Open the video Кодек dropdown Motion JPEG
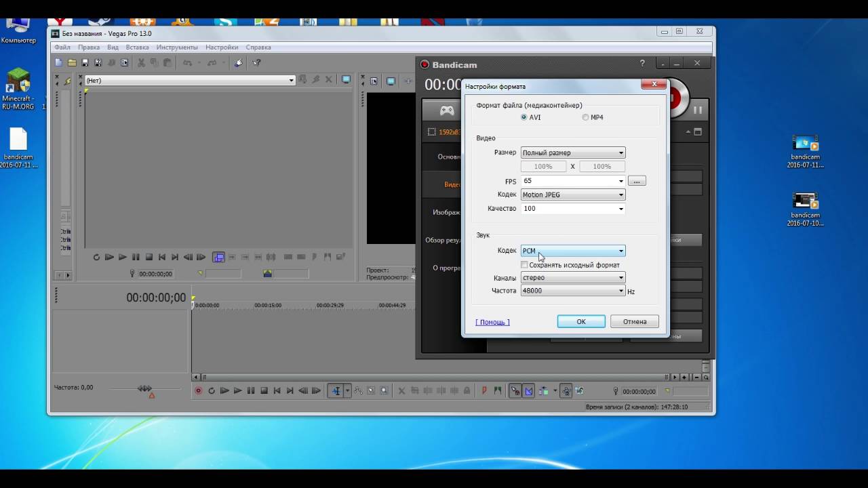This screenshot has height=488, width=868. [x=573, y=195]
